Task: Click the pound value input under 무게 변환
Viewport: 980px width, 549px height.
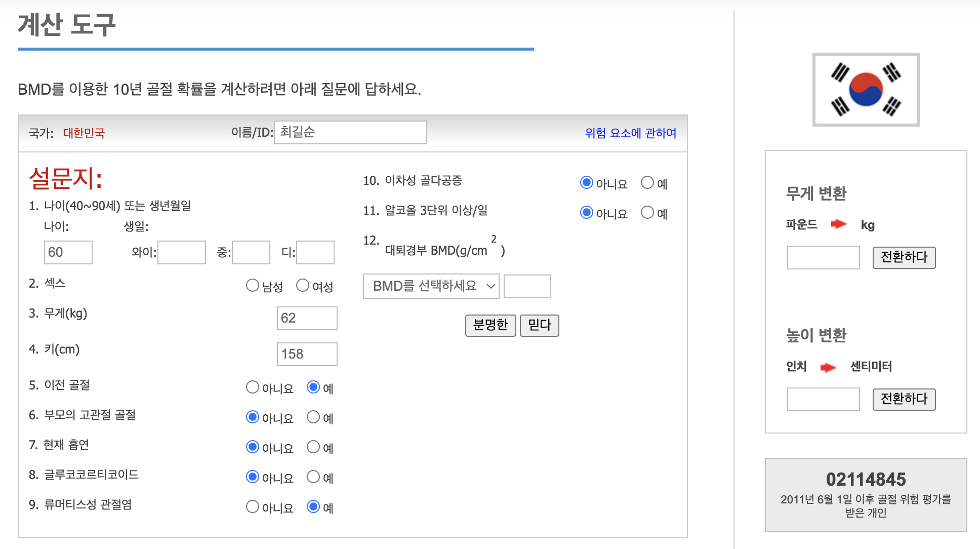Action: coord(823,257)
